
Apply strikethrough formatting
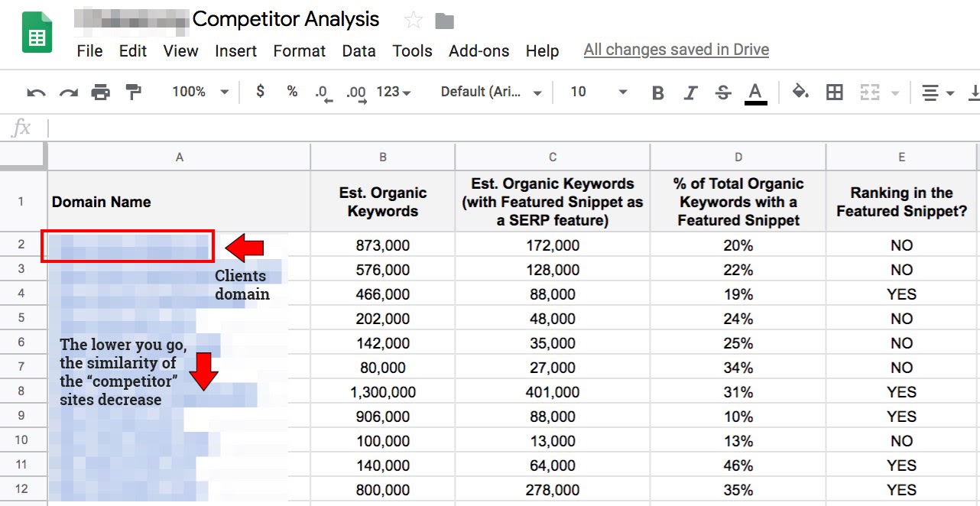point(723,92)
